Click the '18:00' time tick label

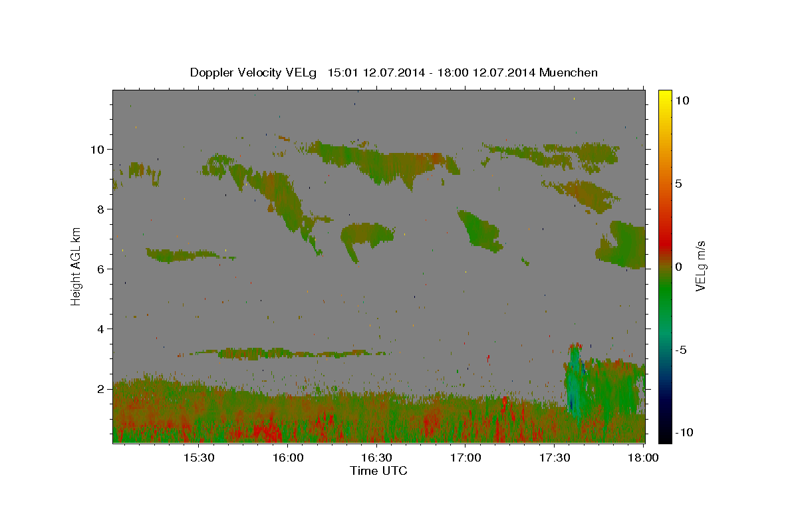point(643,458)
